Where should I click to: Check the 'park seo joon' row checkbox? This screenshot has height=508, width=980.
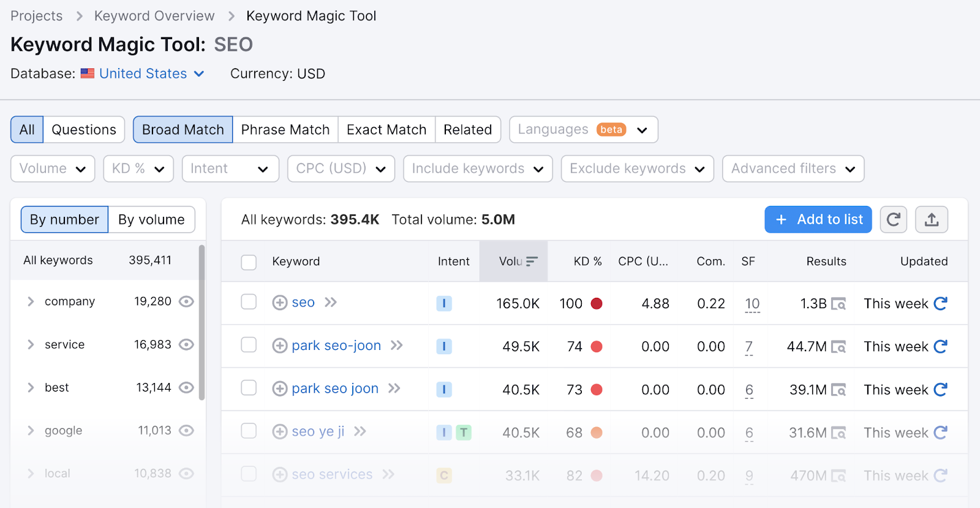click(x=249, y=387)
